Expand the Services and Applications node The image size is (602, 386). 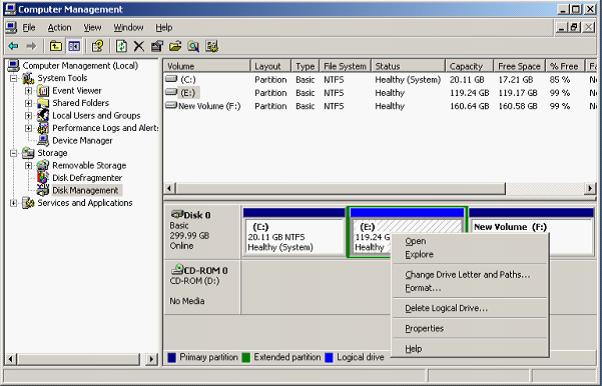(14, 203)
